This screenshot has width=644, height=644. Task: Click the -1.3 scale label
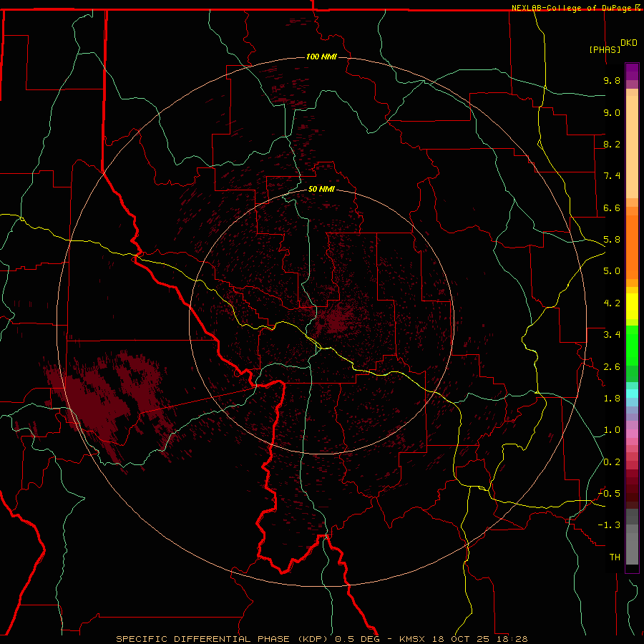pyautogui.click(x=609, y=525)
